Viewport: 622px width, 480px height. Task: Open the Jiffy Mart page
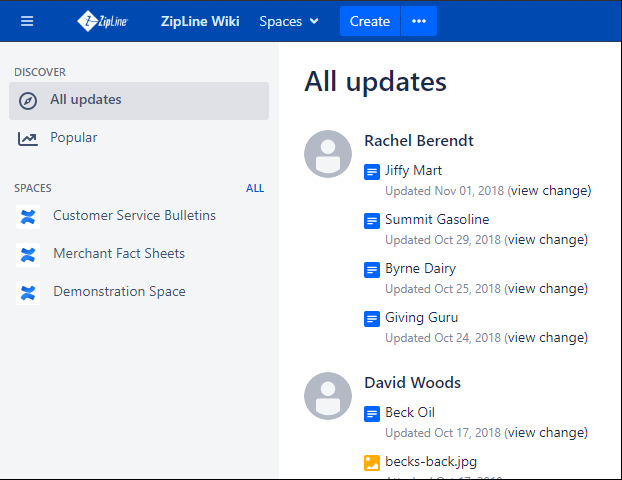[413, 171]
